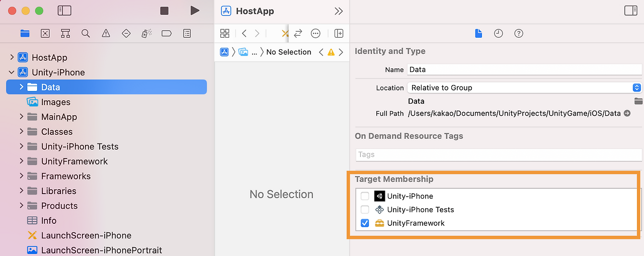The width and height of the screenshot is (644, 256).
Task: Go to next issue in jump bar
Action: click(341, 52)
